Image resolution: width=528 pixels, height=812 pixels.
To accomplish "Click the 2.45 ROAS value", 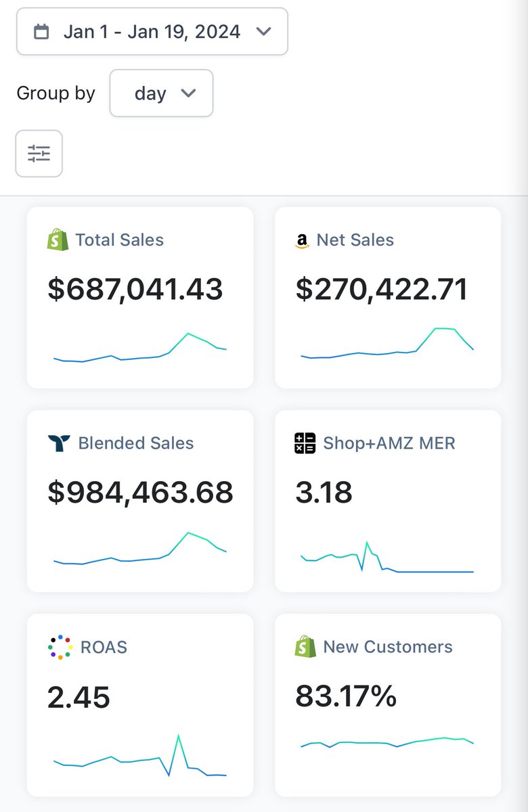I will pyautogui.click(x=79, y=697).
